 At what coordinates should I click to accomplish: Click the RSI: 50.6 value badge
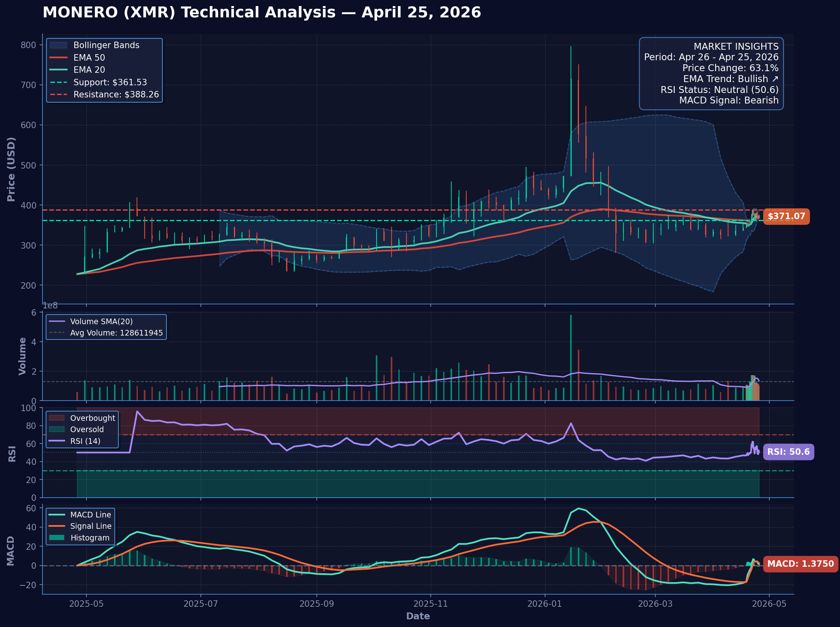click(x=788, y=452)
